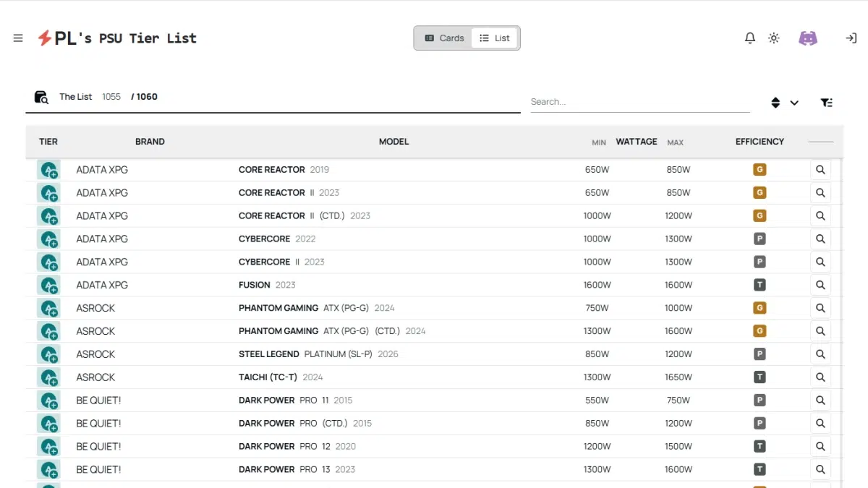Click 550W min wattage value
Screen dimensions: 868x488
(x=597, y=401)
